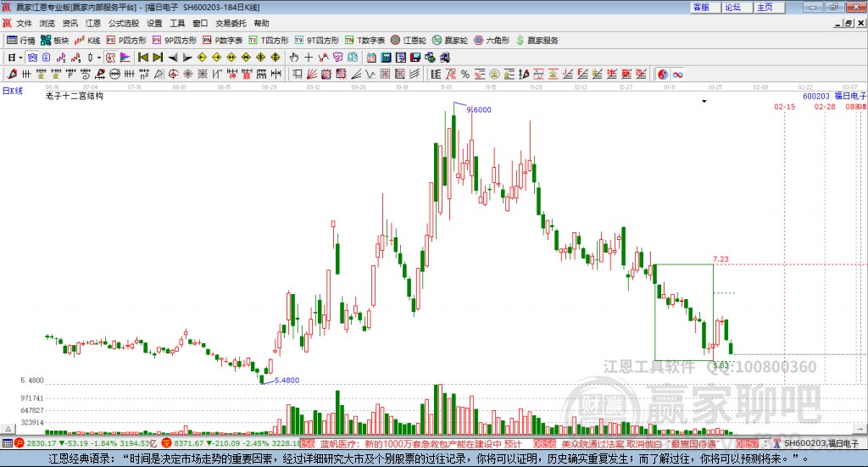Viewport: 868px width, 467px height.
Task: Open 赢家服务 with the dollar icon
Action: point(537,41)
